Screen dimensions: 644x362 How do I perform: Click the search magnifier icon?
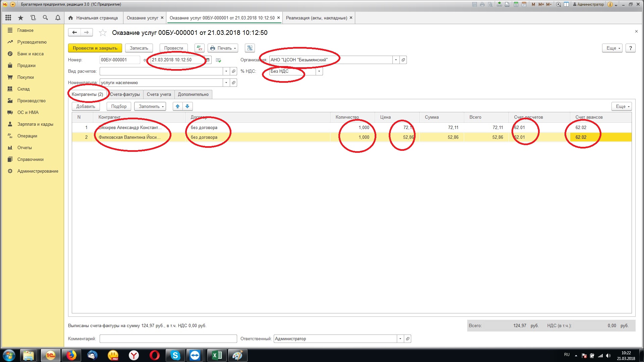45,18
